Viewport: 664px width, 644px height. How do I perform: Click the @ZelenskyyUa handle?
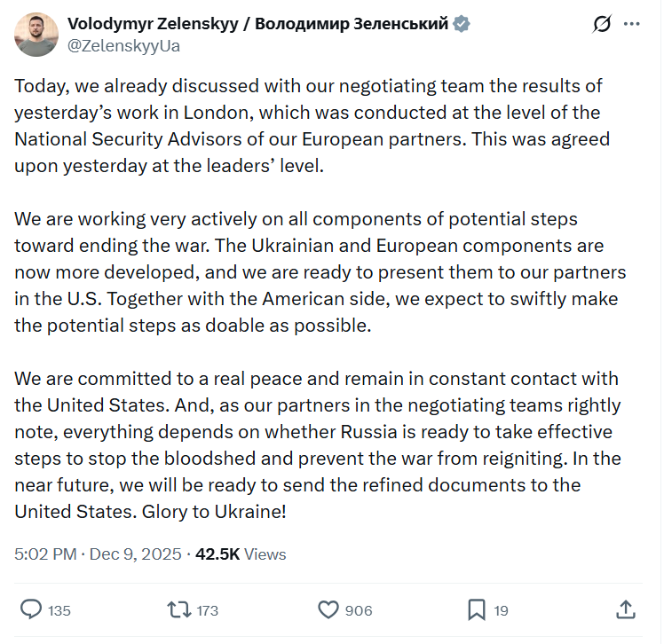[123, 46]
